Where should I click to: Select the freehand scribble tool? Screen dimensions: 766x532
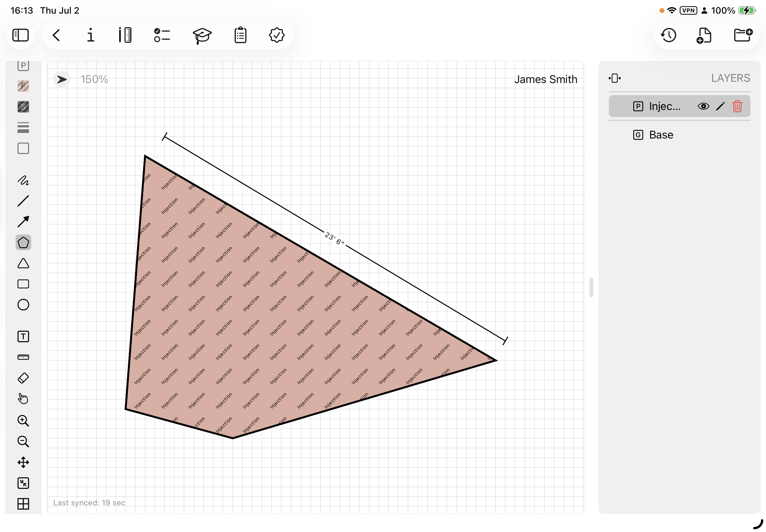click(23, 180)
